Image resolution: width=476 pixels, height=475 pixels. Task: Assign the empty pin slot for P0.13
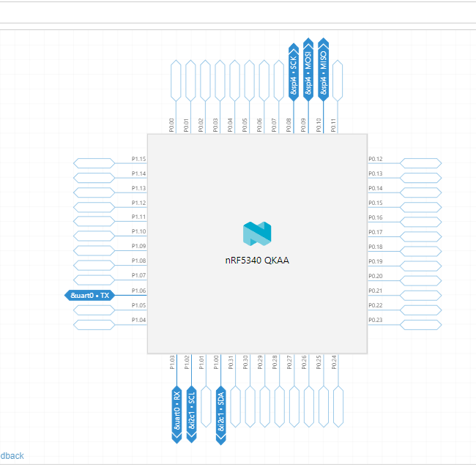tap(421, 178)
